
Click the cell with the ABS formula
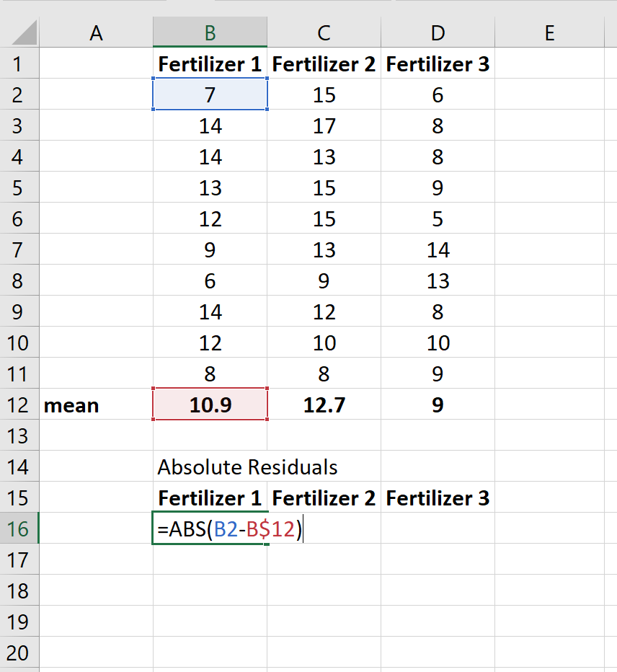point(210,529)
